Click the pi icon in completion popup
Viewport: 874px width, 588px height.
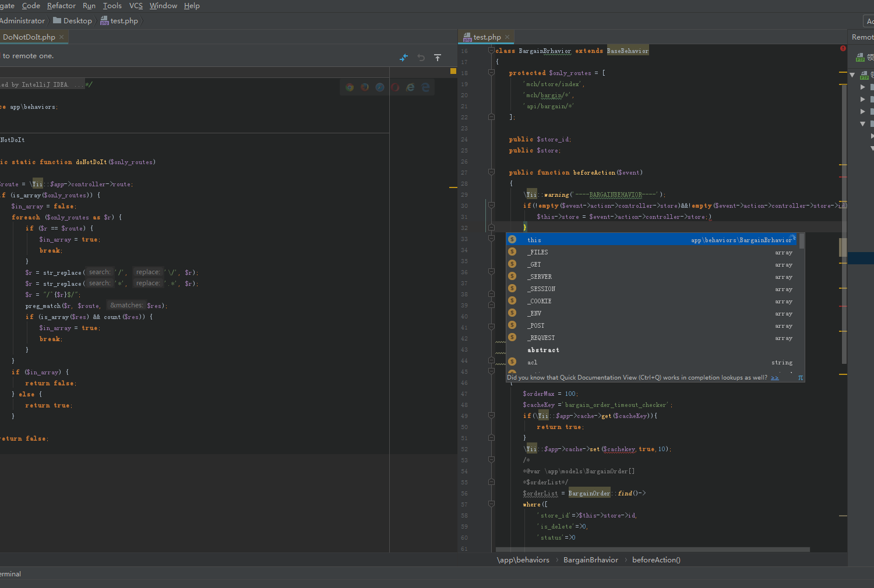(800, 378)
